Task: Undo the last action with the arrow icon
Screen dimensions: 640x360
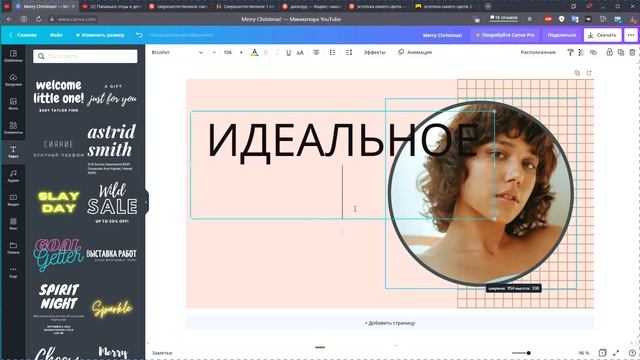Action: pos(139,35)
